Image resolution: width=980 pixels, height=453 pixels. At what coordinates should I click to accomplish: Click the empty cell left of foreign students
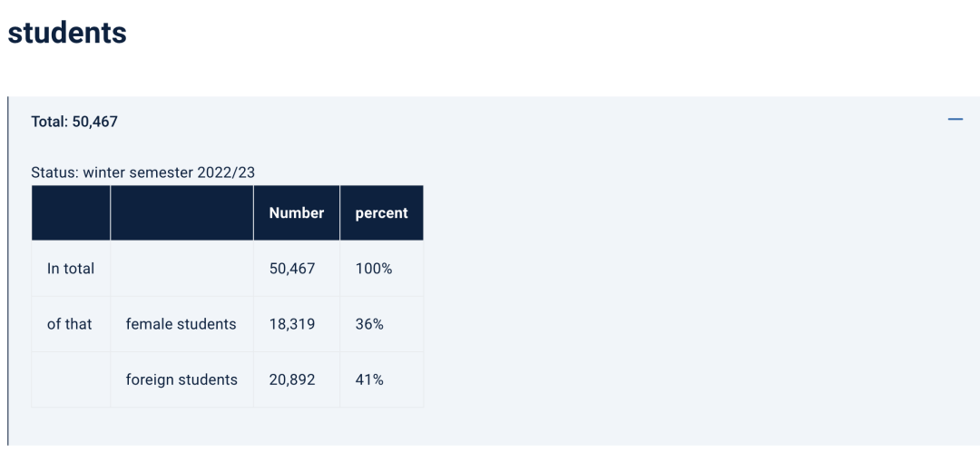71,379
